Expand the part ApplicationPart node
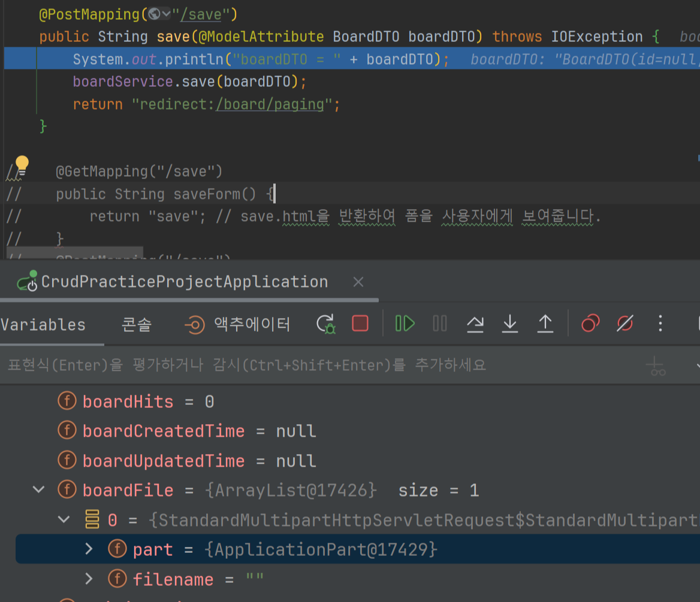This screenshot has height=602, width=700. tap(88, 549)
